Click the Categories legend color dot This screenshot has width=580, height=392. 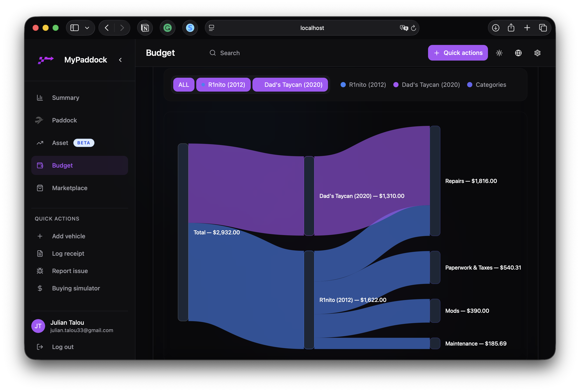(x=470, y=85)
